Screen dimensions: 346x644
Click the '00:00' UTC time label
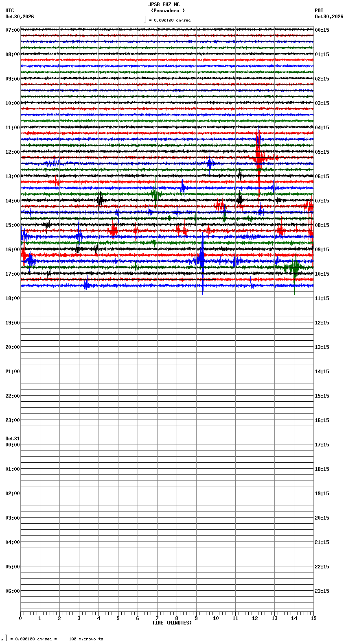click(x=13, y=445)
